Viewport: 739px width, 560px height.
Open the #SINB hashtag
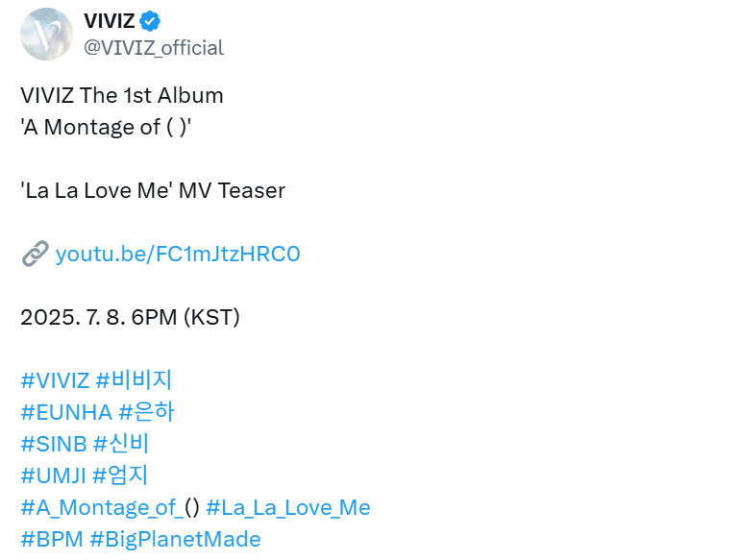coord(54,444)
